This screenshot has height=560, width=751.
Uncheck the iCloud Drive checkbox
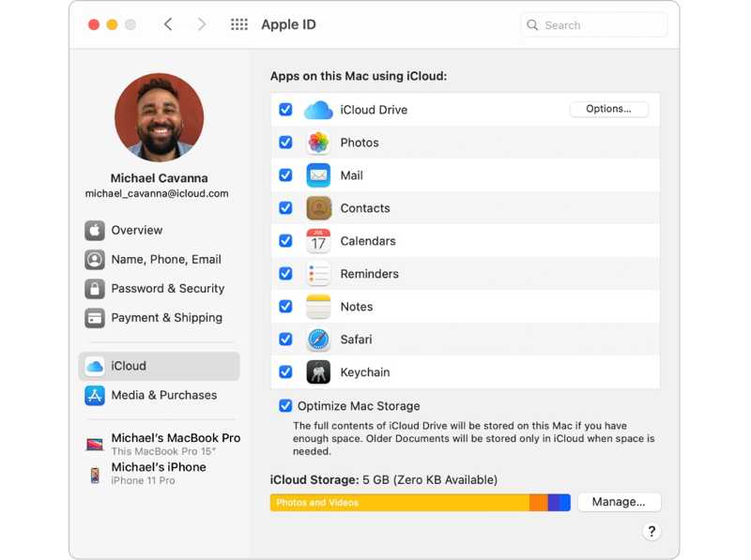pyautogui.click(x=285, y=110)
